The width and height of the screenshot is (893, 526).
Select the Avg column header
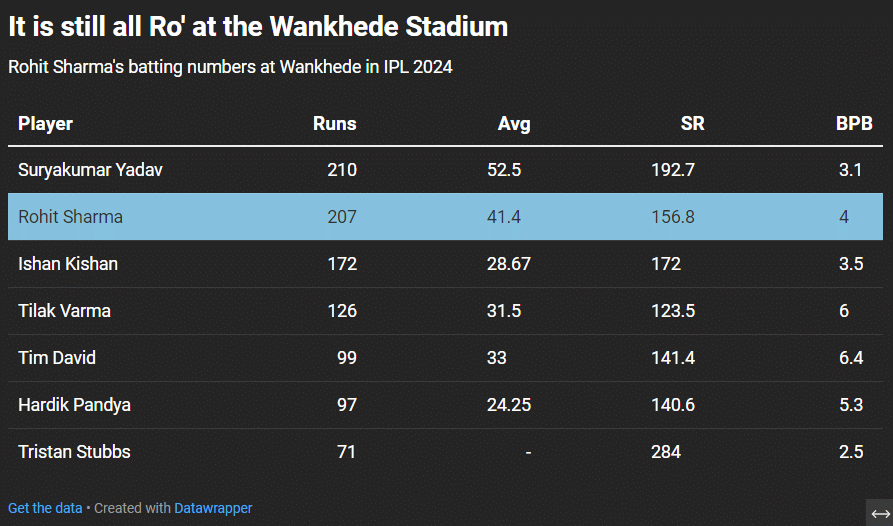point(514,124)
